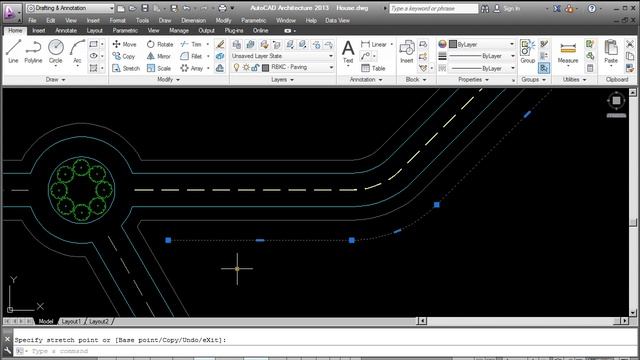The height and width of the screenshot is (360, 640).
Task: Open the AutoCAD application menu button
Action: click(x=11, y=13)
